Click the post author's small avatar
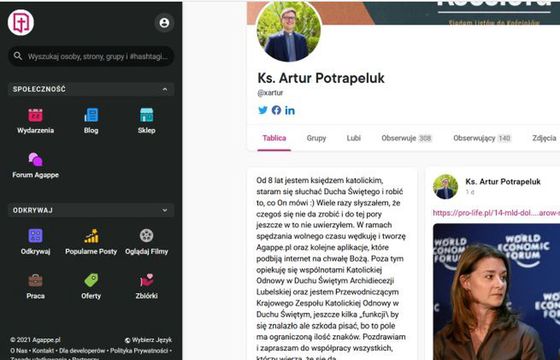 pos(445,186)
